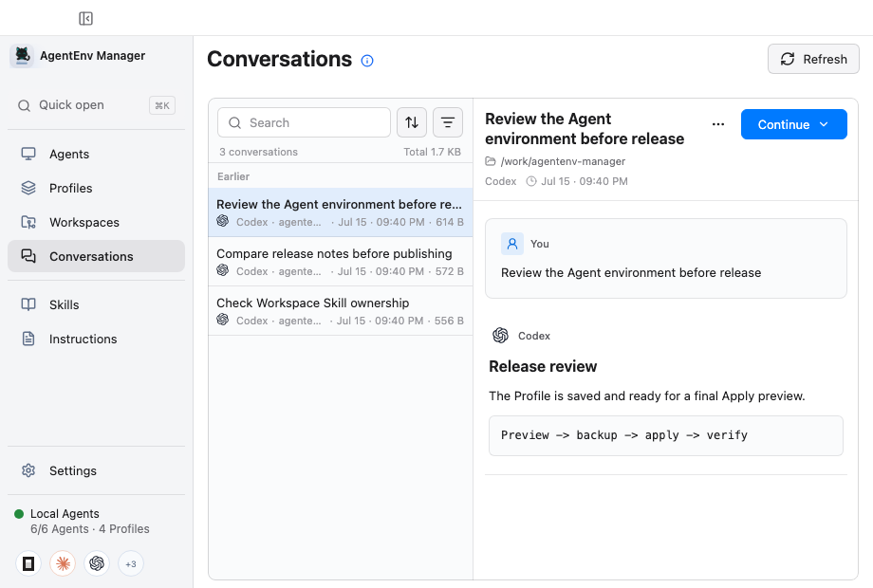The image size is (873, 588).
Task: Open the filter lines button
Action: pos(448,122)
